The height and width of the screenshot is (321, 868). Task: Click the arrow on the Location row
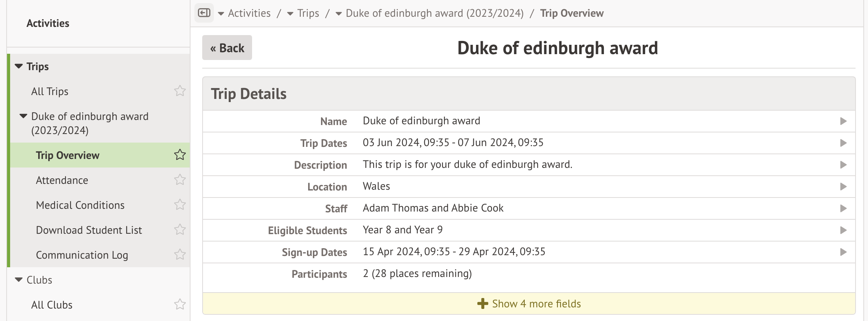pos(843,187)
